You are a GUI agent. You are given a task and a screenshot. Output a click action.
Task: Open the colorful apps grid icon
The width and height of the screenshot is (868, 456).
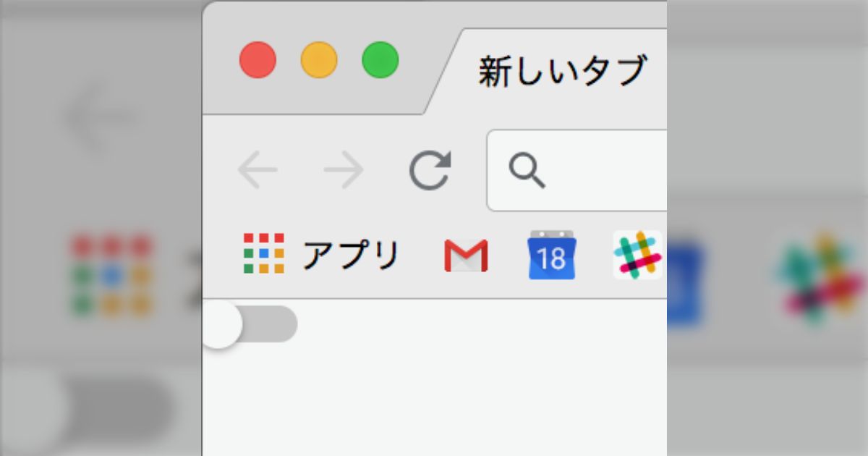point(263,253)
